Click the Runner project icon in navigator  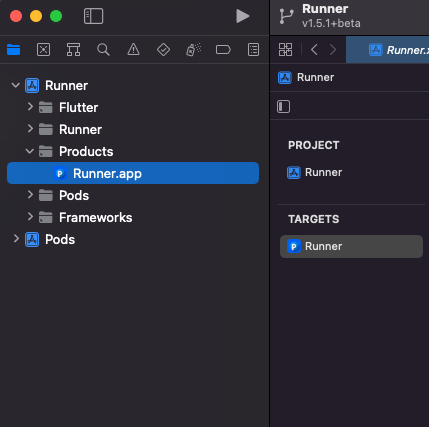pos(32,85)
